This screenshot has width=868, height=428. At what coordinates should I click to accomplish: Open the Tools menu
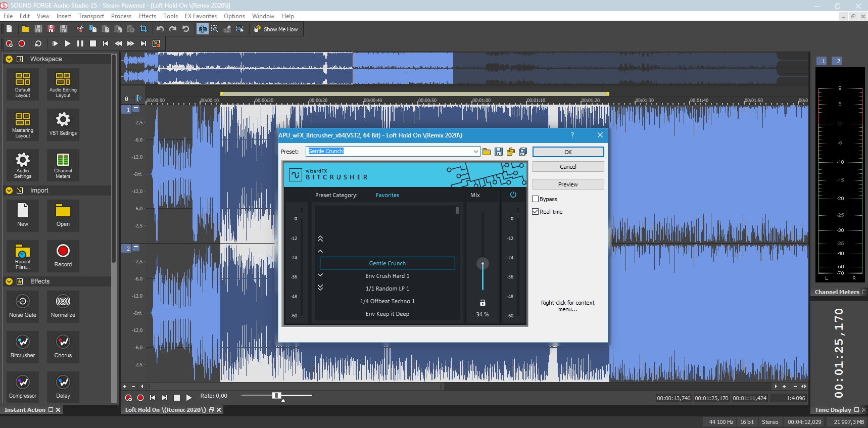coord(170,16)
